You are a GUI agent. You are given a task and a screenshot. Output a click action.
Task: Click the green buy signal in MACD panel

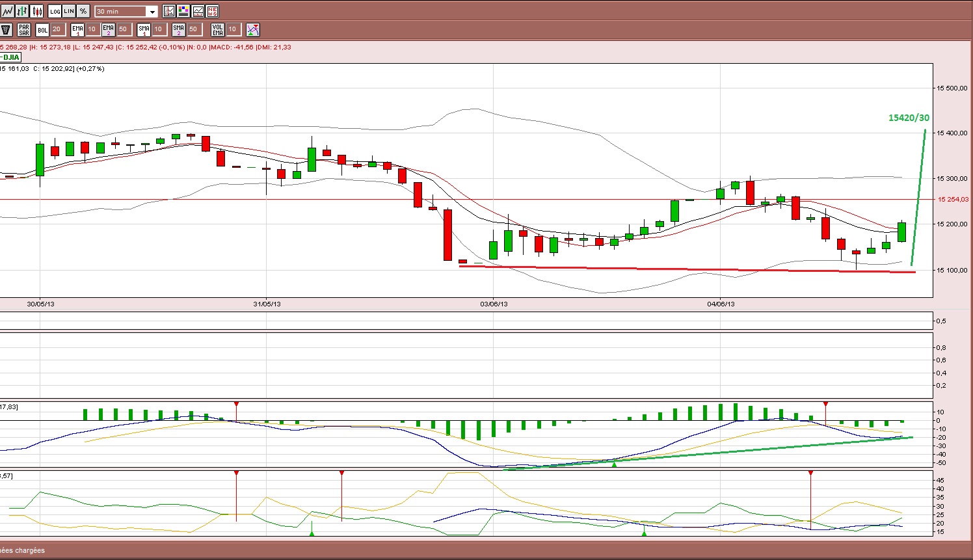pos(614,463)
